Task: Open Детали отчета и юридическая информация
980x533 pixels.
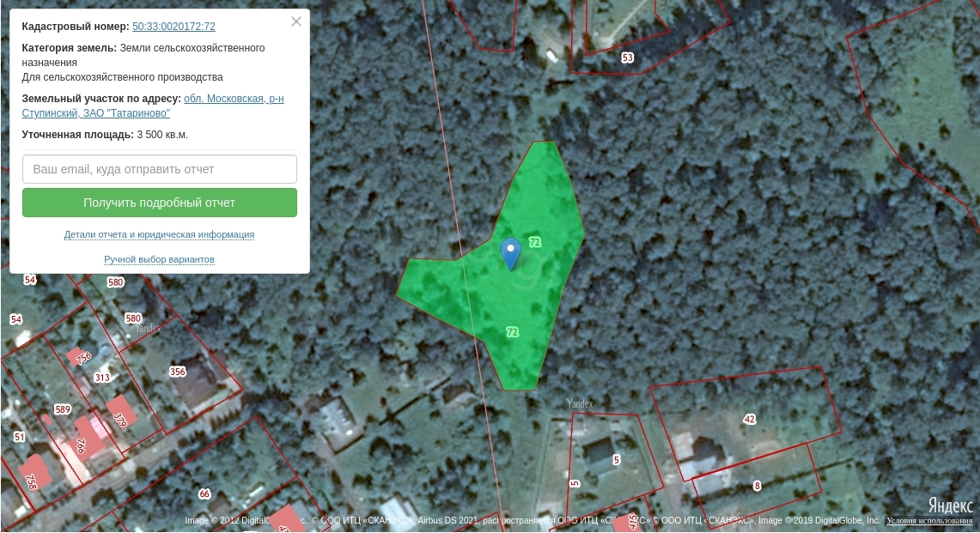Action: click(160, 234)
